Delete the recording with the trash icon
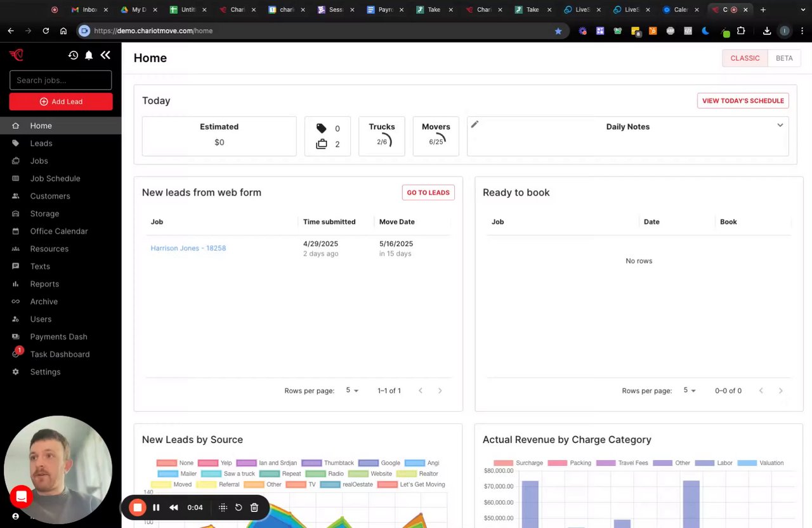Image resolution: width=812 pixels, height=528 pixels. coord(254,508)
